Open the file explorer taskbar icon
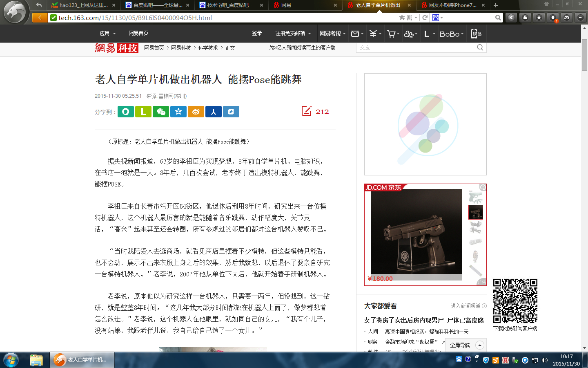The image size is (588, 368). click(x=36, y=360)
